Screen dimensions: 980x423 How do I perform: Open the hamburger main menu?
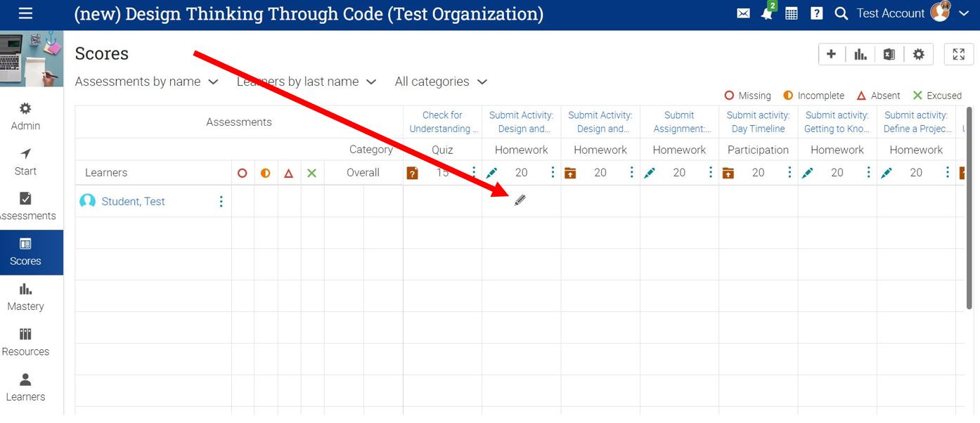pos(25,13)
